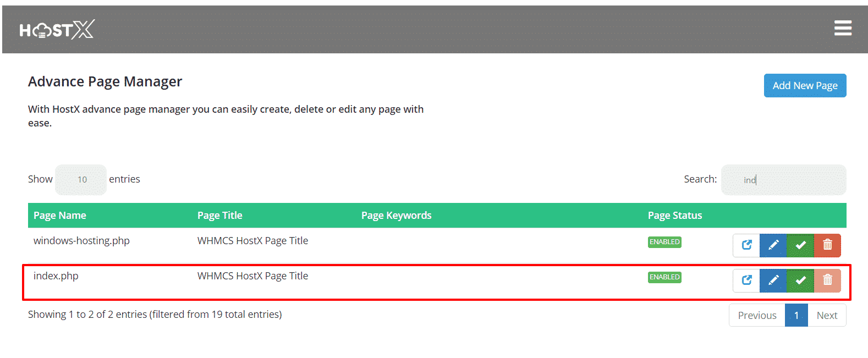This screenshot has height=358, width=868.
Task: Edit the windows-hosting.php page
Action: (773, 245)
